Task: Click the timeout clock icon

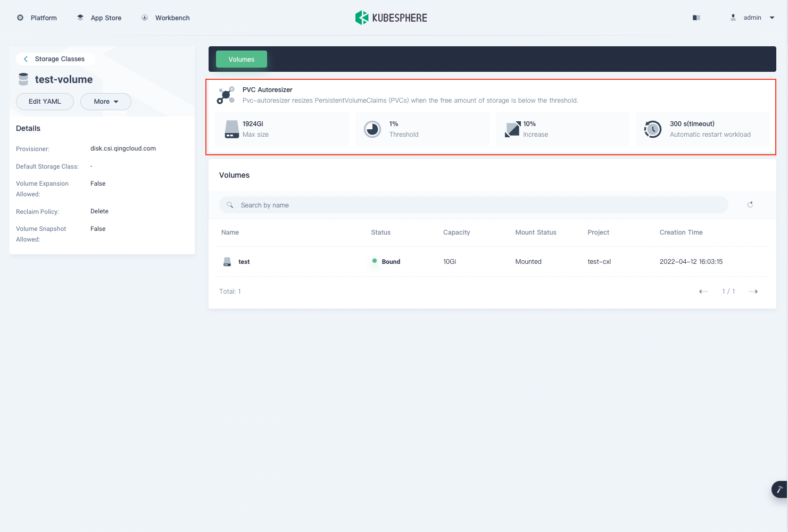Action: coord(652,129)
